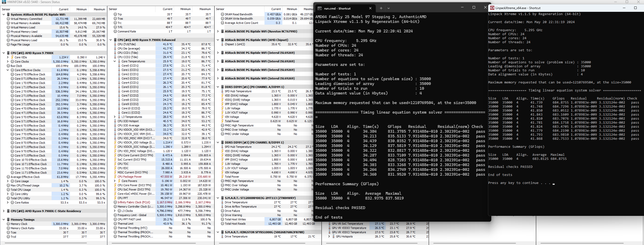The width and height of the screenshot is (644, 245).
Task: Select the CPU PPT FAST Limit row
Action: click(161, 219)
